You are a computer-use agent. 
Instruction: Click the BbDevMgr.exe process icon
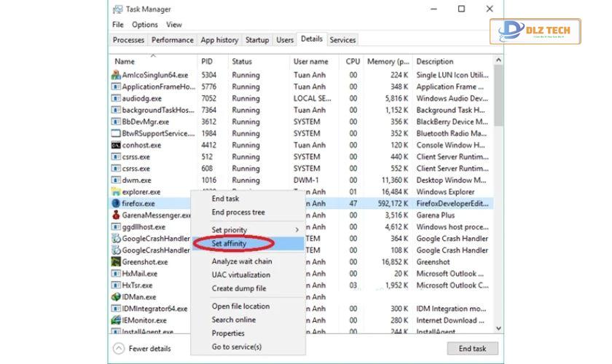tap(116, 122)
